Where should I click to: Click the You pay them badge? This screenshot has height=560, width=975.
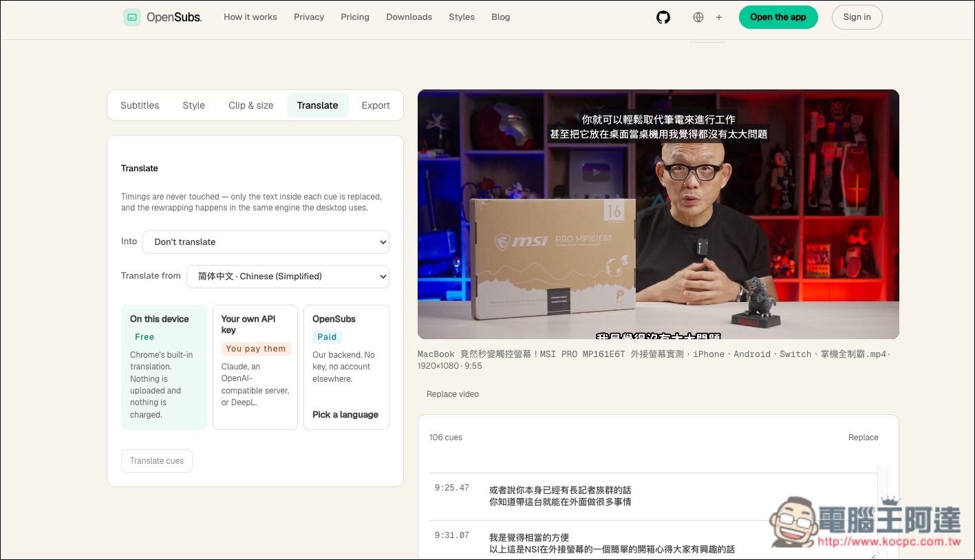tap(256, 349)
